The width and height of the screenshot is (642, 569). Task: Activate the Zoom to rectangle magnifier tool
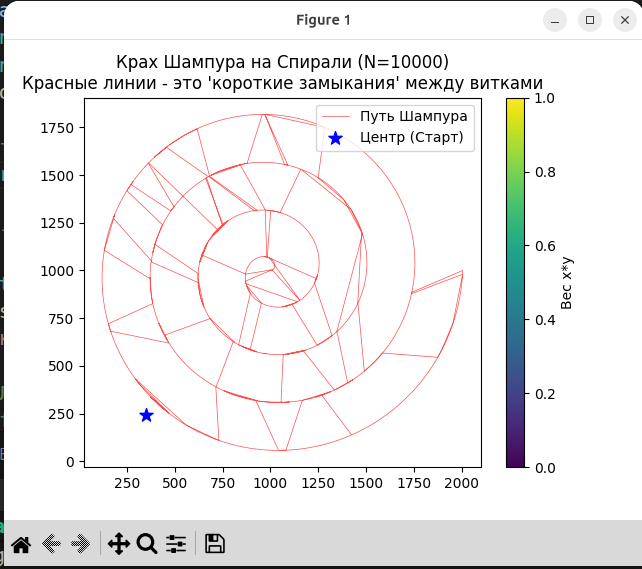tap(147, 544)
